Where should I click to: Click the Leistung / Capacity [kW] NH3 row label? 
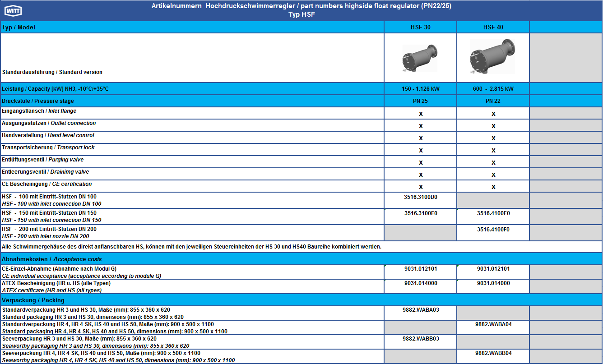(x=55, y=89)
